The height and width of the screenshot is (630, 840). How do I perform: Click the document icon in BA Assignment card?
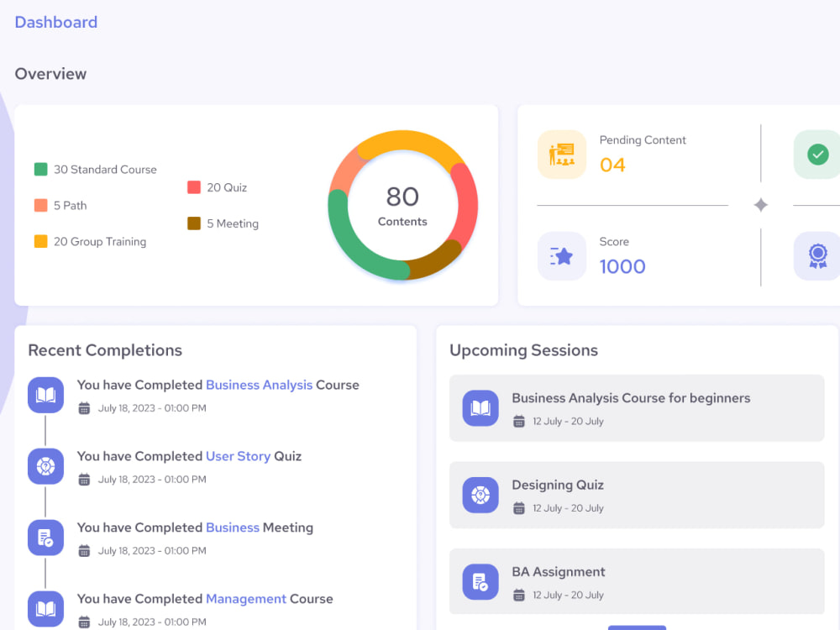(480, 582)
